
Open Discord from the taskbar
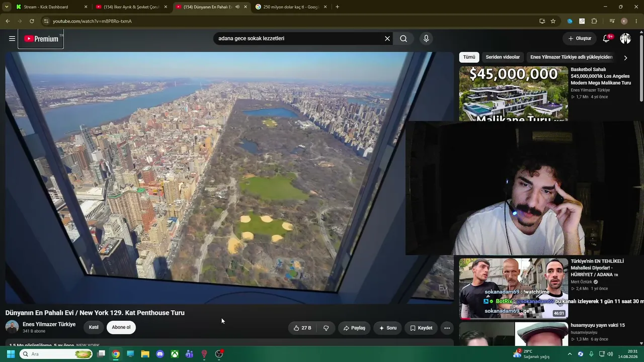click(x=160, y=354)
